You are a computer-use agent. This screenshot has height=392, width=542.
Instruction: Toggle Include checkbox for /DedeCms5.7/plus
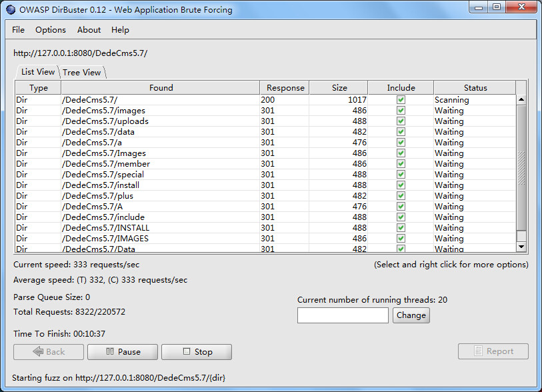click(401, 196)
